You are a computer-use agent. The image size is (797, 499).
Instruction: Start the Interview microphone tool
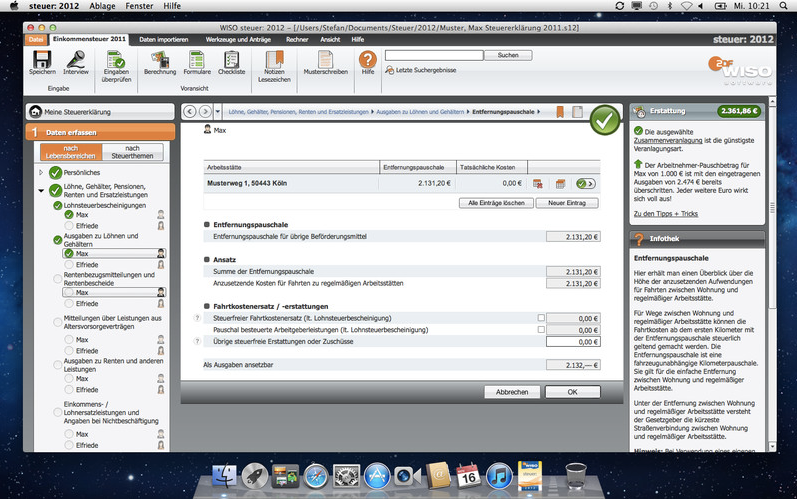pyautogui.click(x=76, y=60)
